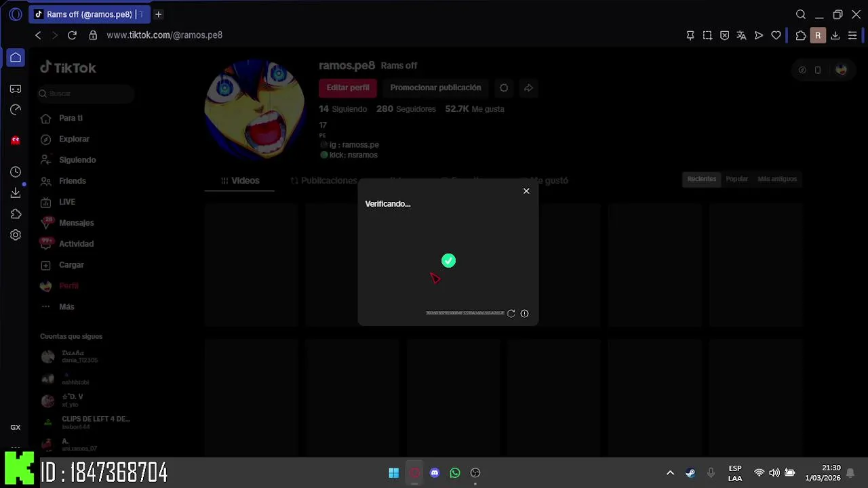868x488 pixels.
Task: Open the Opera GX home sidebar icon
Action: (x=16, y=58)
